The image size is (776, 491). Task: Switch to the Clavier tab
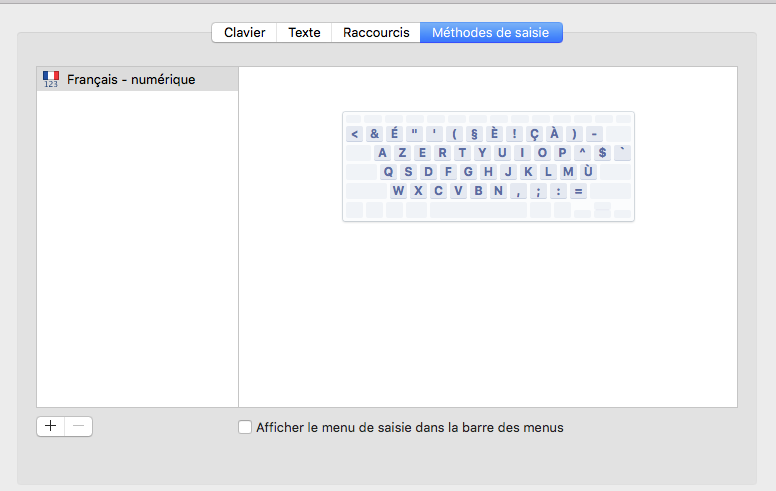pos(244,33)
